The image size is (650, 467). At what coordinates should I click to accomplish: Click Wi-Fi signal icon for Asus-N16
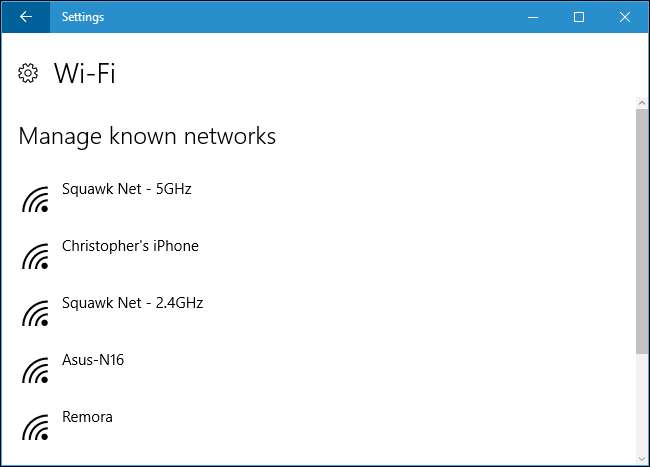point(36,371)
